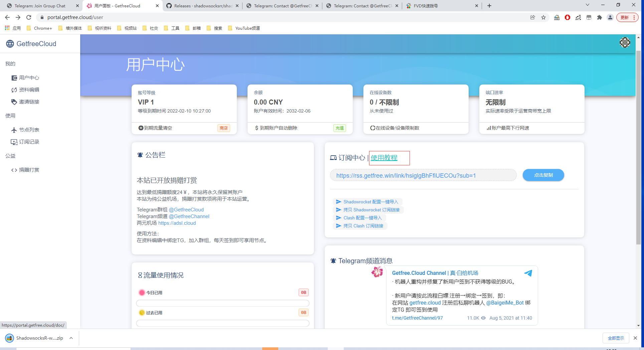This screenshot has width=644, height=350.
Task: Open the extensions puzzle icon
Action: coord(600,17)
